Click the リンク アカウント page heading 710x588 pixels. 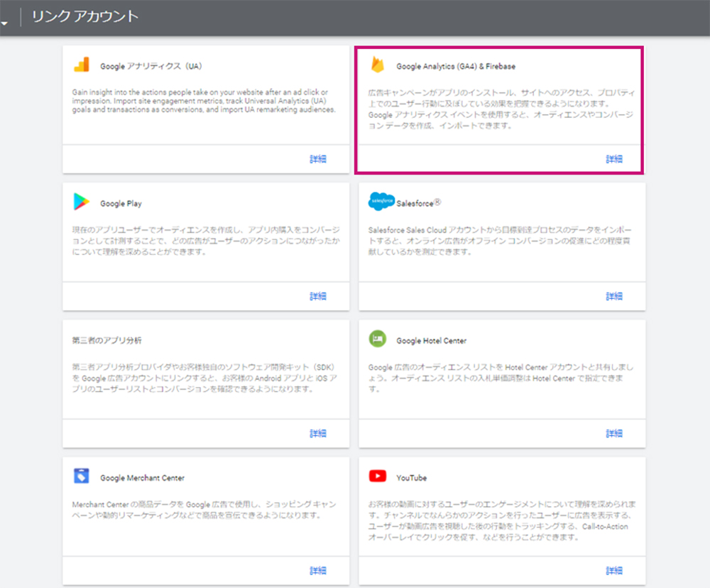pyautogui.click(x=84, y=16)
